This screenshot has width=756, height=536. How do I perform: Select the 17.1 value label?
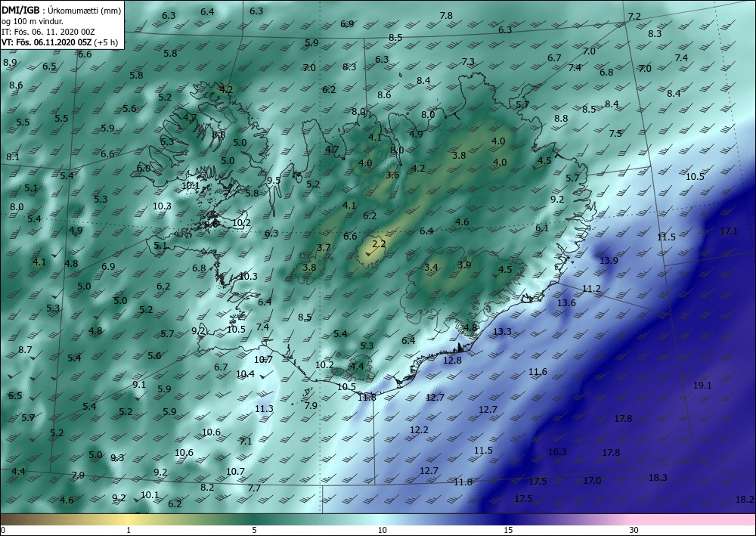point(729,231)
